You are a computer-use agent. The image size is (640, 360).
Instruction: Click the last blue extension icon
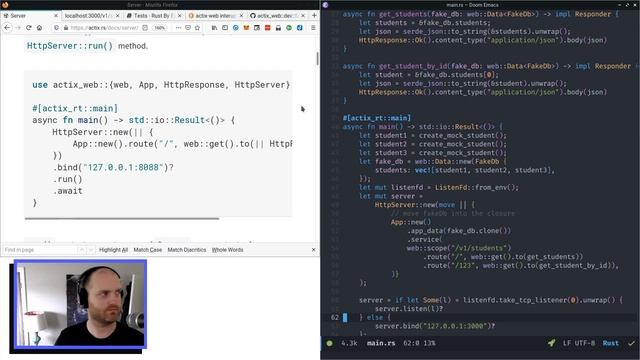click(x=299, y=28)
